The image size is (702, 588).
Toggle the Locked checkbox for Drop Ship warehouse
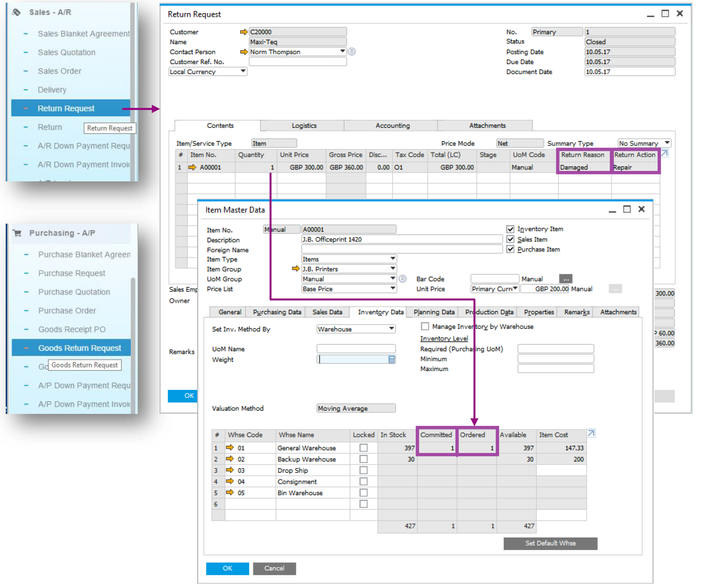click(364, 470)
